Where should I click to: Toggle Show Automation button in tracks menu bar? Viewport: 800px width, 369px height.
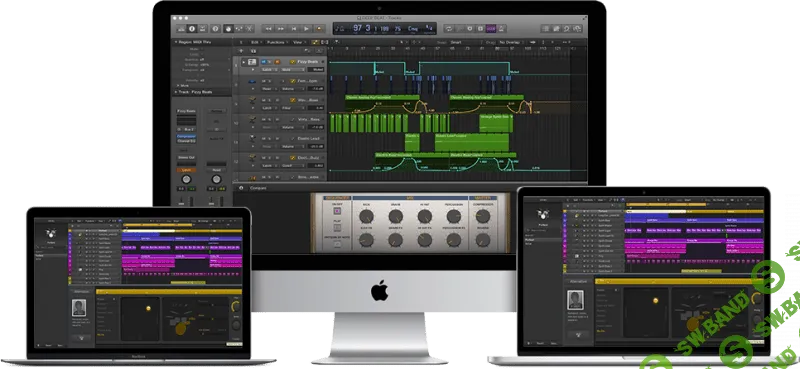click(315, 42)
